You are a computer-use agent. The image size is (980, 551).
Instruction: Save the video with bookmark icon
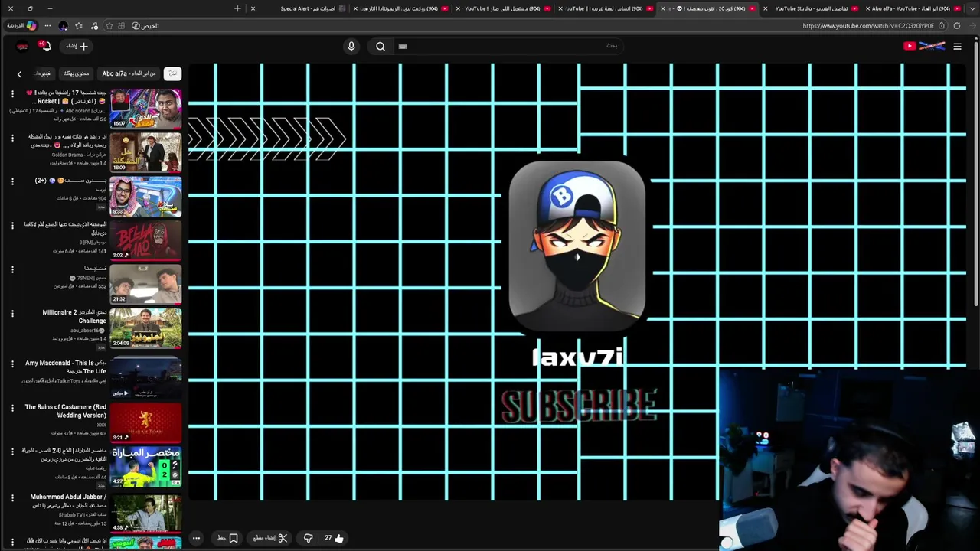[x=227, y=538]
